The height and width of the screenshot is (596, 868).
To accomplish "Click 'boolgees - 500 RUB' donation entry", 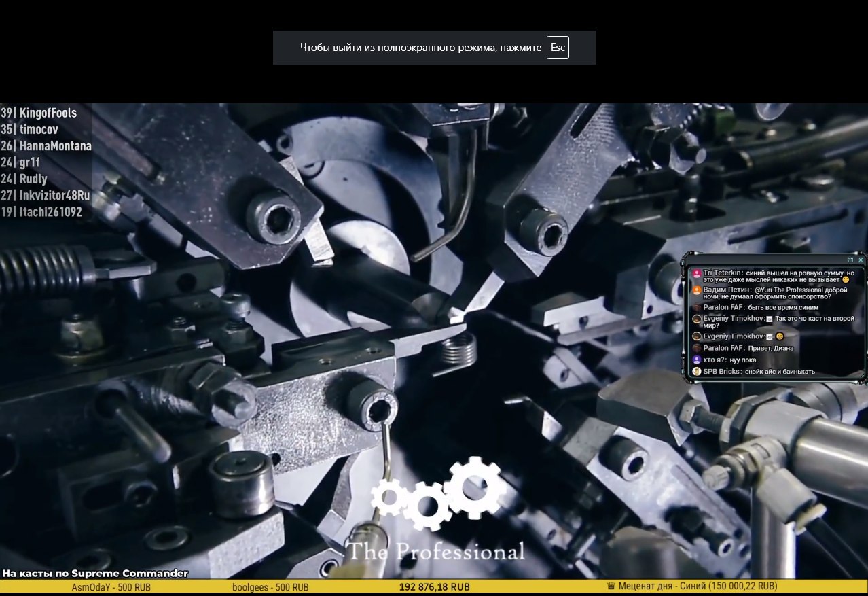I will coord(270,587).
